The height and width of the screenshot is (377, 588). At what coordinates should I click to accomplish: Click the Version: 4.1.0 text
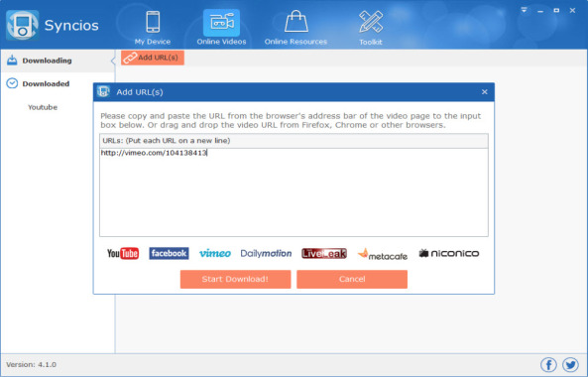(x=31, y=365)
